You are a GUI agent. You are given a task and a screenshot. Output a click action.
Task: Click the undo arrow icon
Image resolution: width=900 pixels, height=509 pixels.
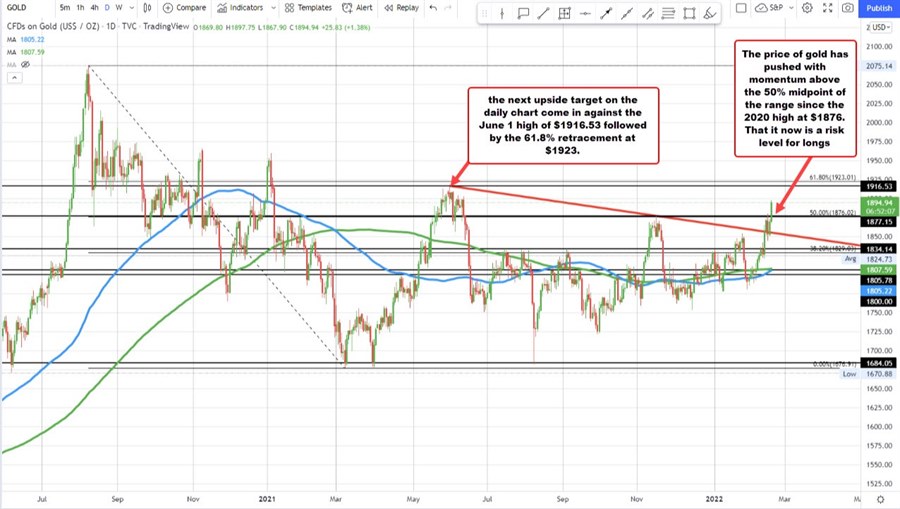432,8
